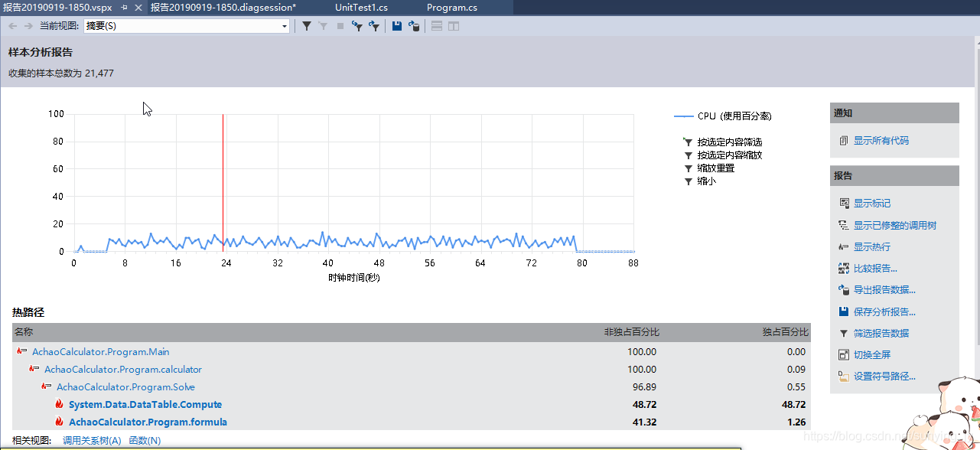
Task: Click the 显示标记 link
Action: 872,204
